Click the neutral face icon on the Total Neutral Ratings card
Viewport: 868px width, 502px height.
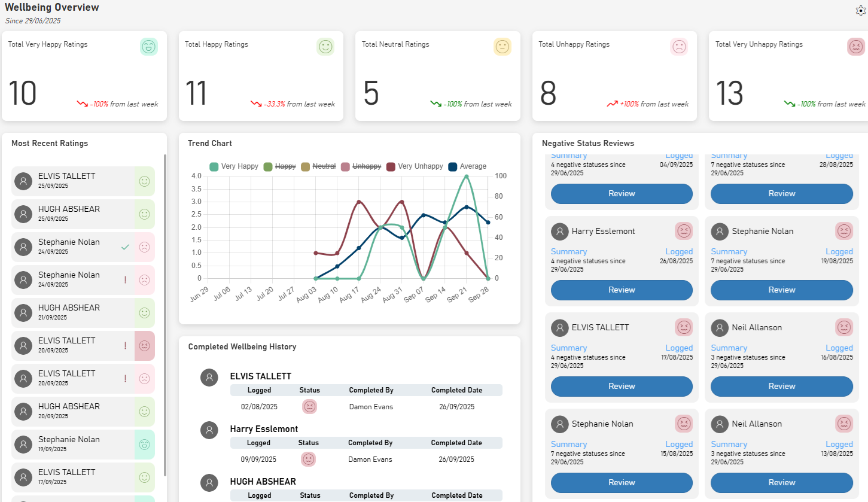pos(502,47)
